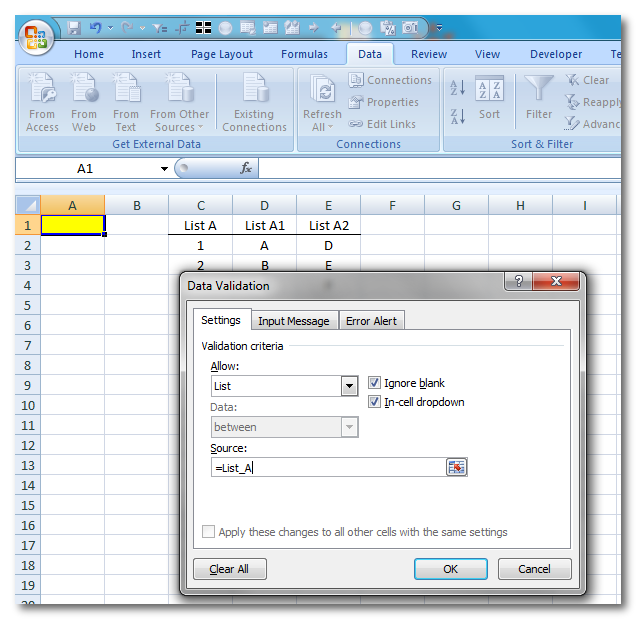Click the Filter funnel icon
Image resolution: width=636 pixels, height=619 pixels.
tap(539, 92)
